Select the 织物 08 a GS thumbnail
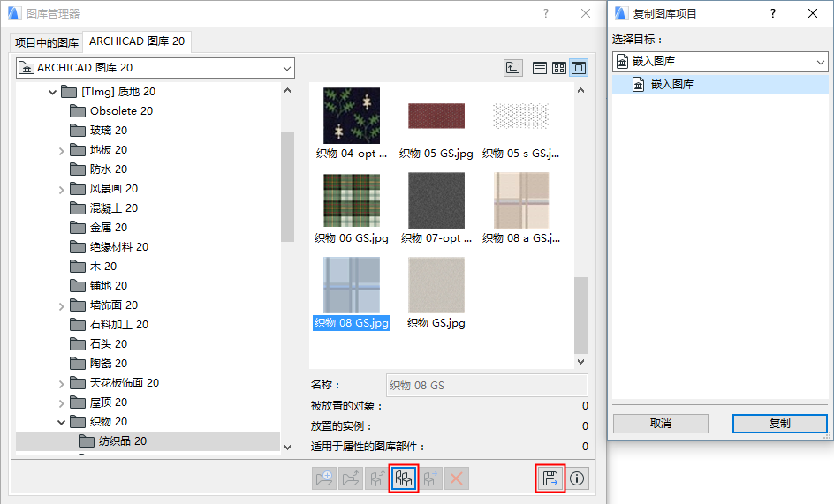This screenshot has height=504, width=834. tap(520, 200)
